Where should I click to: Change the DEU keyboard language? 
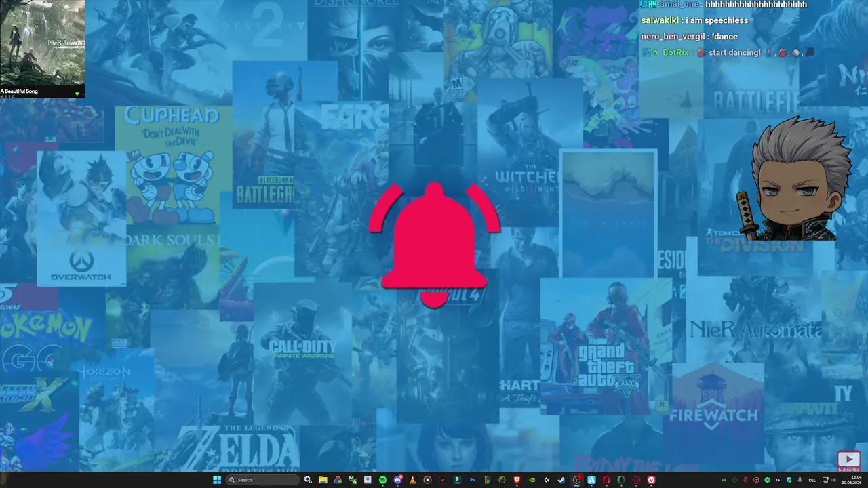click(x=812, y=480)
